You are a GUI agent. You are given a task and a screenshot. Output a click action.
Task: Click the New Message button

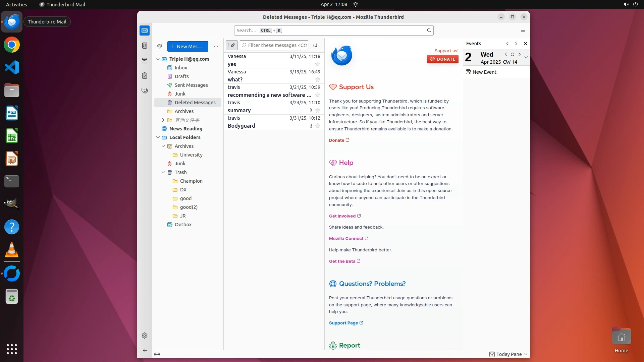187,46
